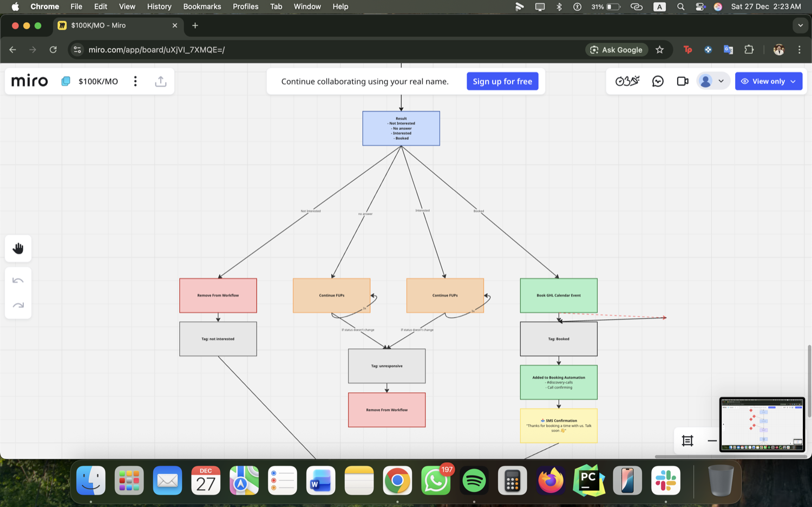
Task: Open WhatsApp from the Dock
Action: (x=436, y=480)
